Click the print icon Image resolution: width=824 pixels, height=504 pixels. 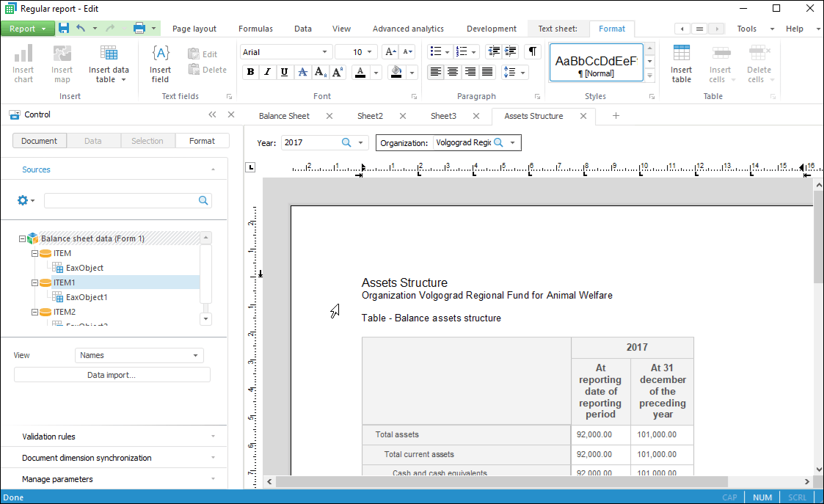pyautogui.click(x=139, y=29)
